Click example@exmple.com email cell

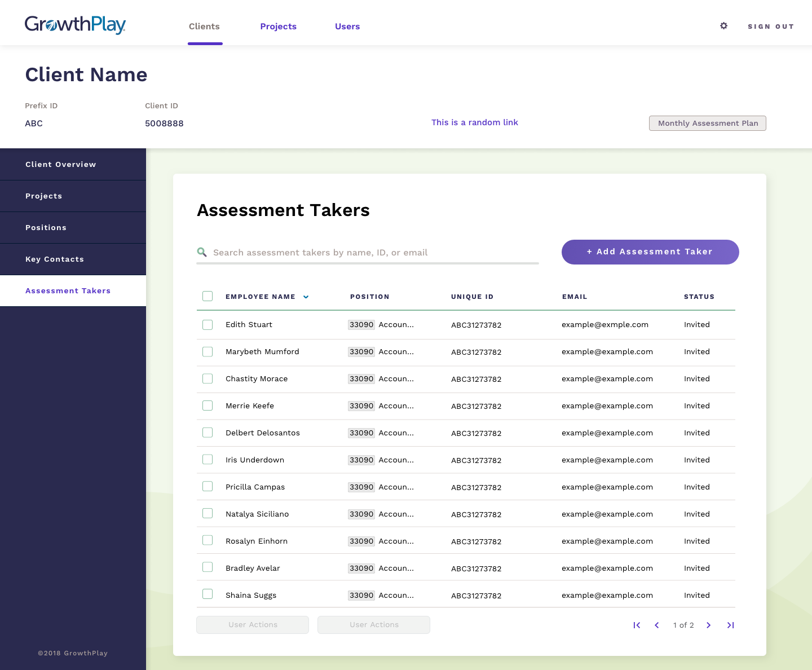[x=605, y=325]
